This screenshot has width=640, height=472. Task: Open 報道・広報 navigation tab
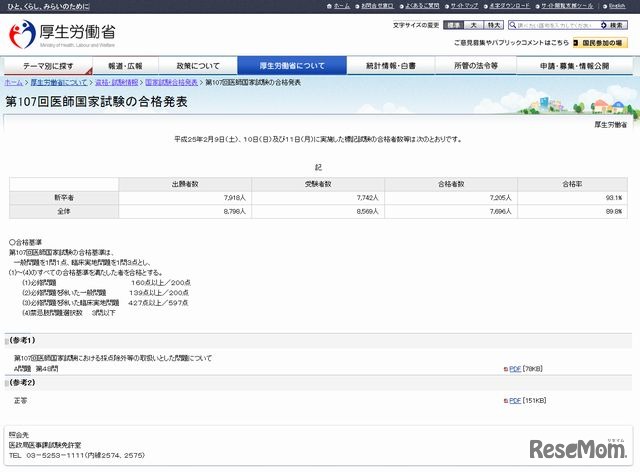[x=125, y=66]
